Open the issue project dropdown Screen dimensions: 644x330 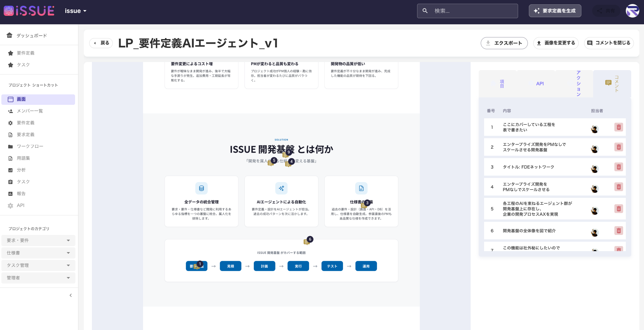[75, 10]
